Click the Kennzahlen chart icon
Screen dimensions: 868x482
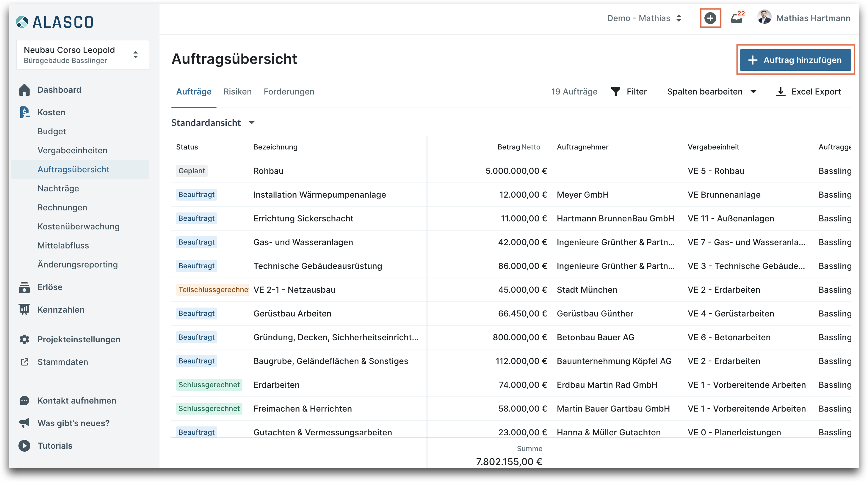click(x=24, y=310)
